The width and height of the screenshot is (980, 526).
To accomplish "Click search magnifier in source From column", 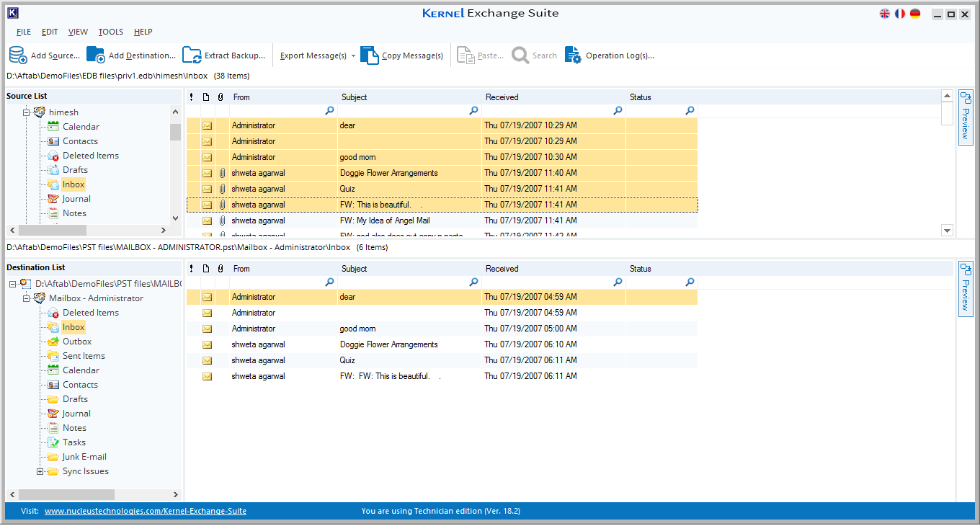I will tap(329, 111).
